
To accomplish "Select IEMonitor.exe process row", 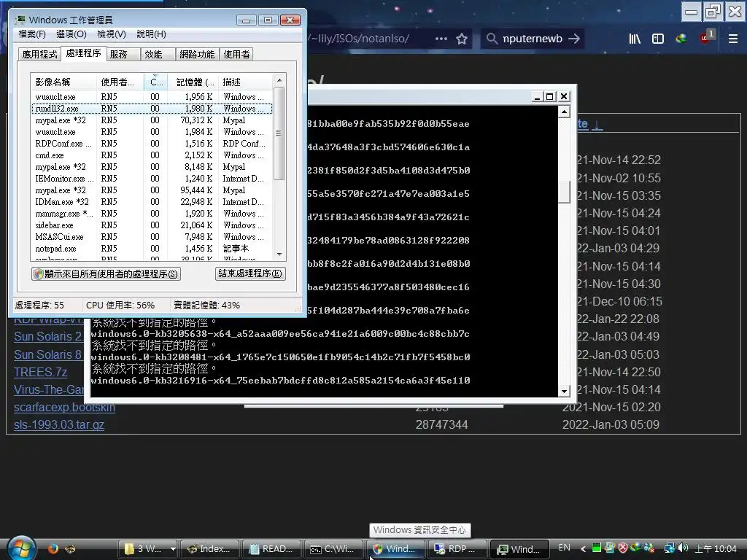I will point(152,179).
